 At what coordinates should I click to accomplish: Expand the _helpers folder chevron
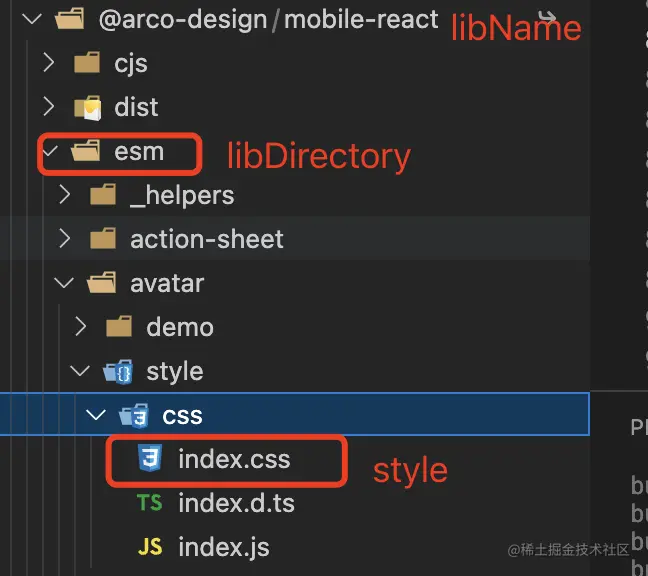tap(65, 195)
